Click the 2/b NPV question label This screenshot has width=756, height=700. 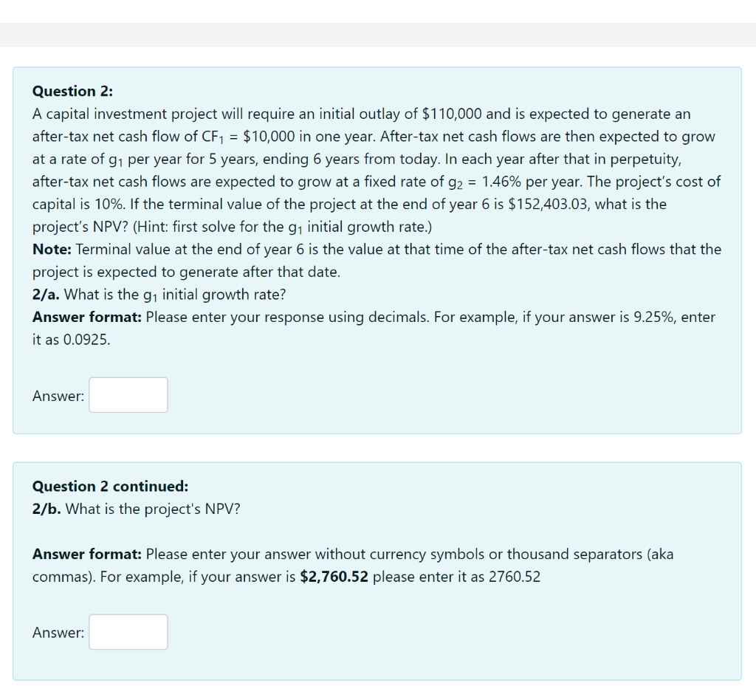pyautogui.click(x=44, y=509)
